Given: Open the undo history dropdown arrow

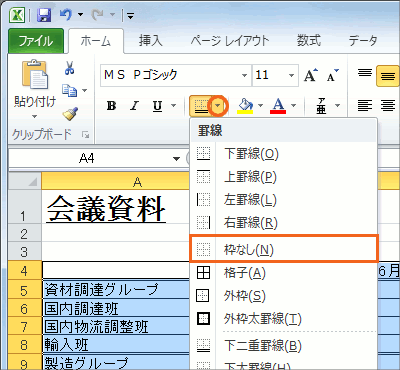Looking at the screenshot, I should 80,15.
